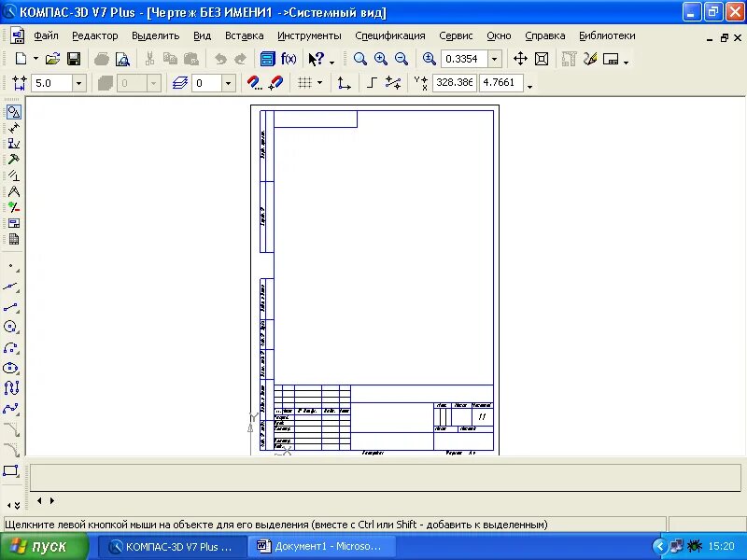Image resolution: width=747 pixels, height=560 pixels.
Task: Click the zoom-by-scale magnifier before 0.3354
Action: (429, 59)
